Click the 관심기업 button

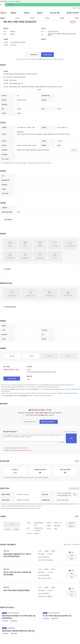(7, 529)
